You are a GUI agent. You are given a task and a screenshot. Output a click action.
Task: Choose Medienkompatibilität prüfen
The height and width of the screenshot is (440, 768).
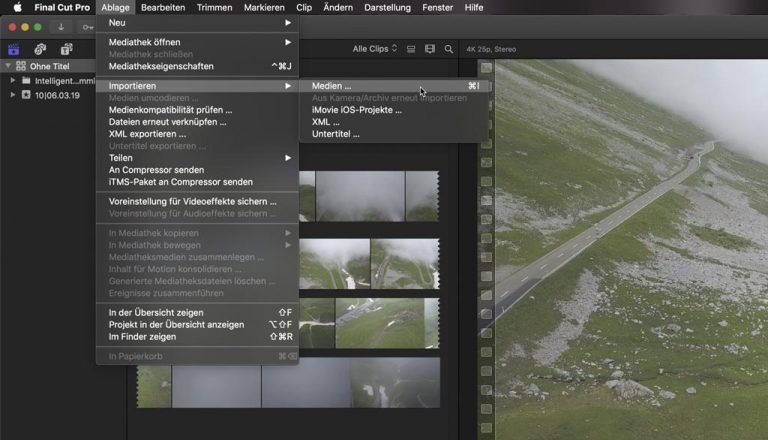click(x=197, y=110)
